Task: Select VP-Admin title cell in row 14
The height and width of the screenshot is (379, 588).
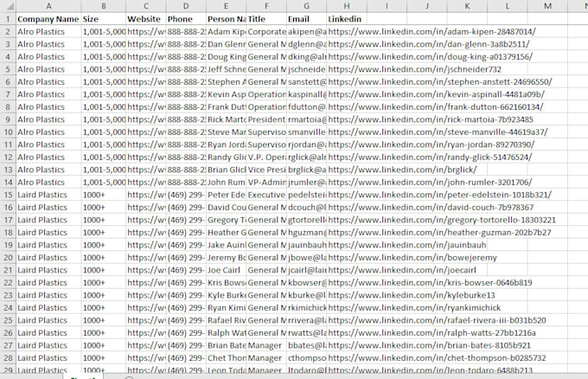Action: 266,183
